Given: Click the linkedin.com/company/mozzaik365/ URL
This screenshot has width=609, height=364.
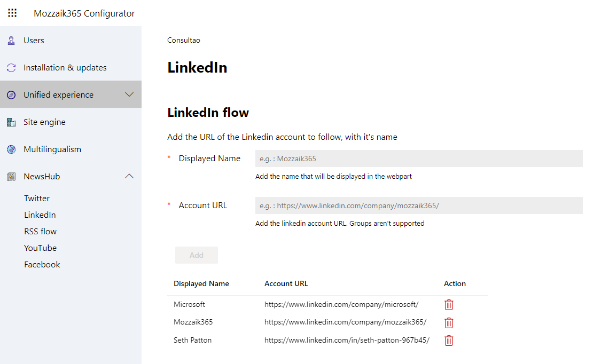Looking at the screenshot, I should click(345, 322).
